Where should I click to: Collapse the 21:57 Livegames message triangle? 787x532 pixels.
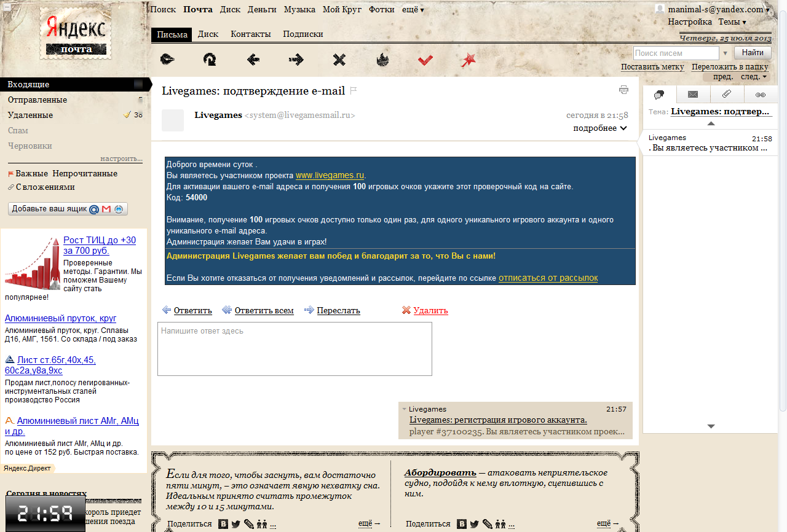point(404,409)
